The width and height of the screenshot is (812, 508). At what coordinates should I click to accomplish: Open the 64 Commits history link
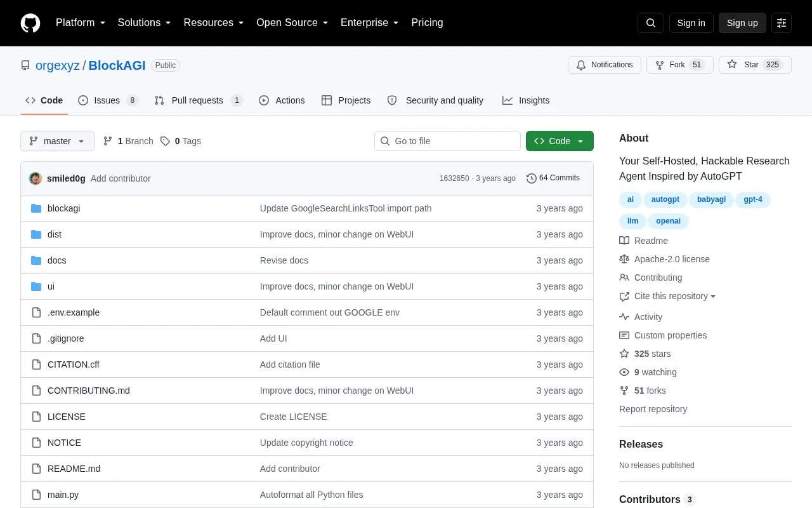point(553,178)
